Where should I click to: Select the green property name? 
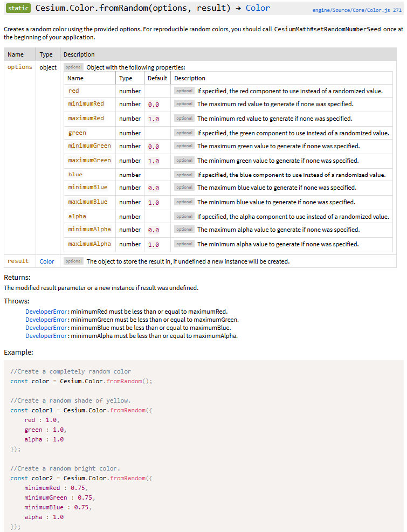coord(77,133)
